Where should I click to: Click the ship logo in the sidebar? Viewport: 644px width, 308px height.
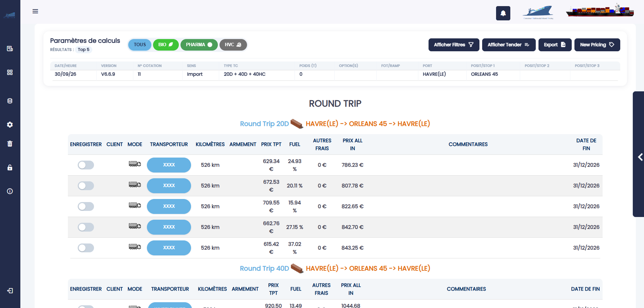[x=10, y=15]
